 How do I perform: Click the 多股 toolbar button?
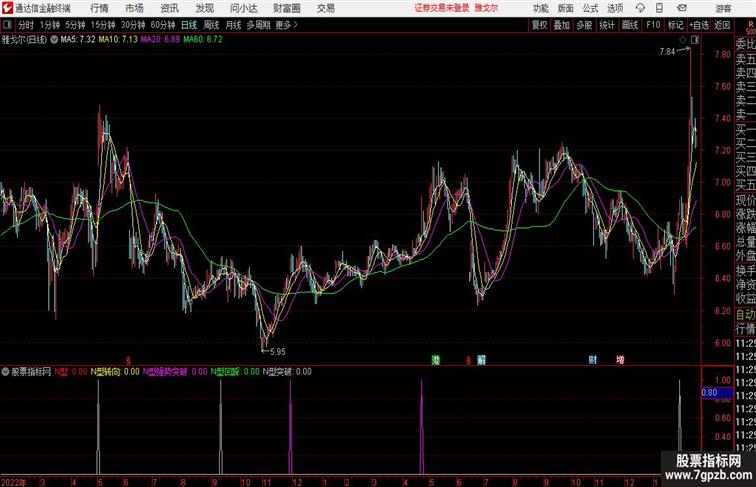[x=584, y=25]
